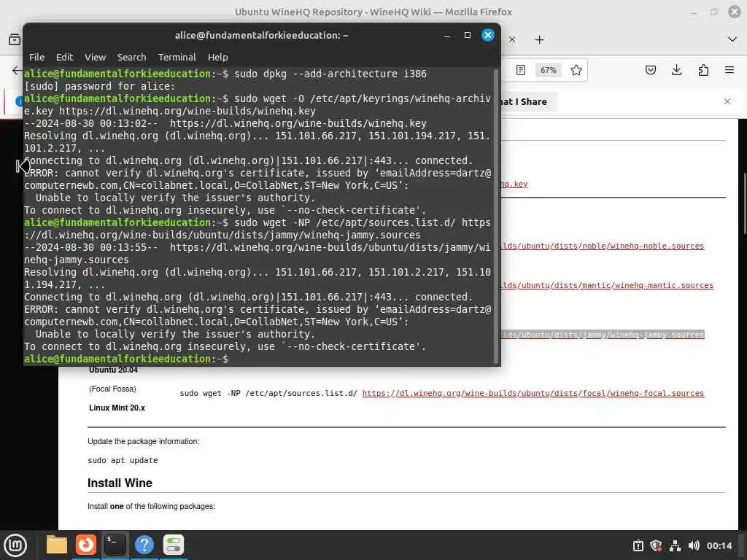Close the current Firefox tab
The image size is (747, 560).
(x=512, y=39)
